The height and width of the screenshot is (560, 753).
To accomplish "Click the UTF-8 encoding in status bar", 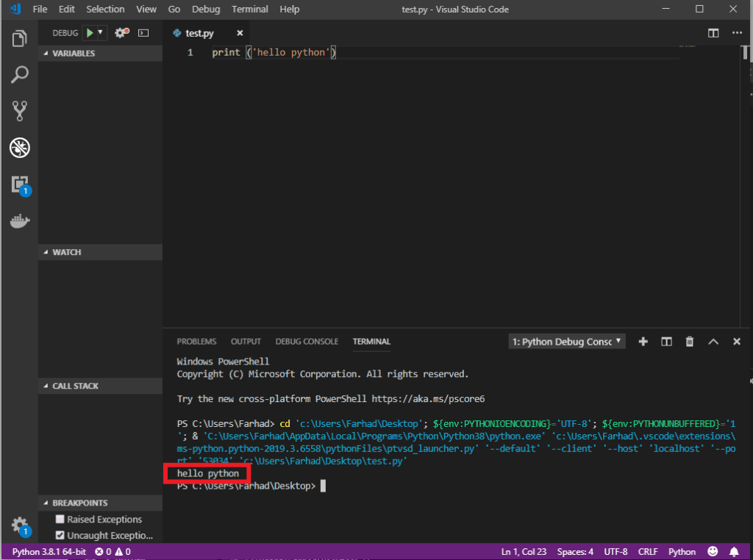I will pyautogui.click(x=615, y=552).
